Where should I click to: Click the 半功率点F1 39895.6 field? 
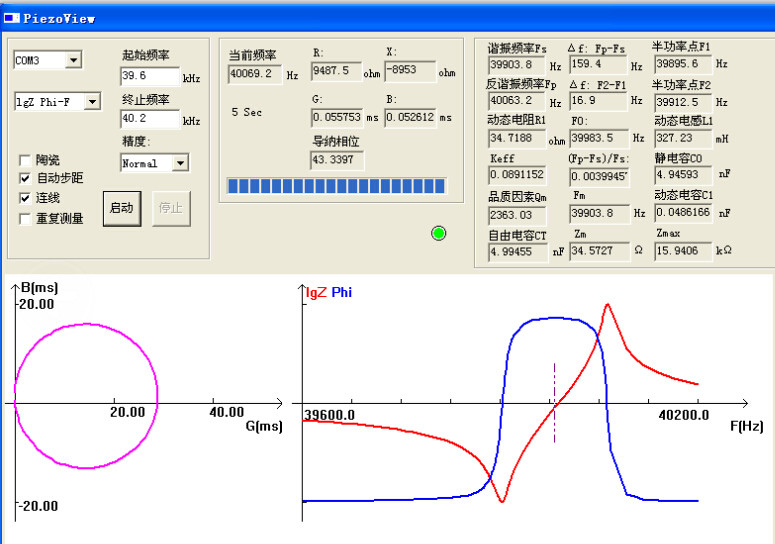pyautogui.click(x=684, y=64)
